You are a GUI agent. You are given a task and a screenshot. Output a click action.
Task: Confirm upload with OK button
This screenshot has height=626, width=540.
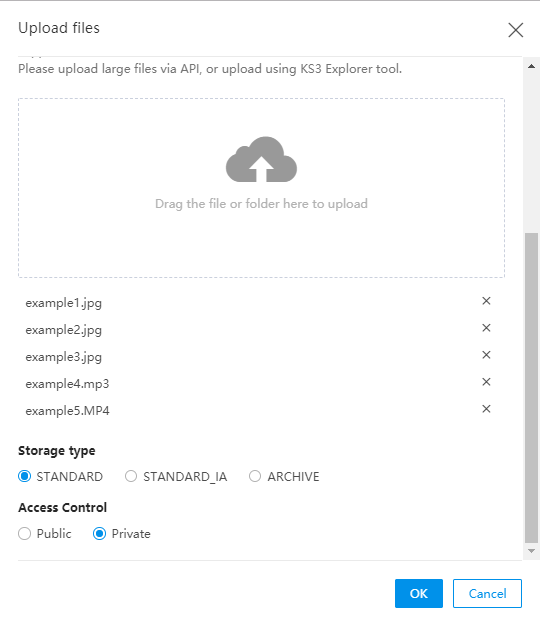[x=419, y=593]
